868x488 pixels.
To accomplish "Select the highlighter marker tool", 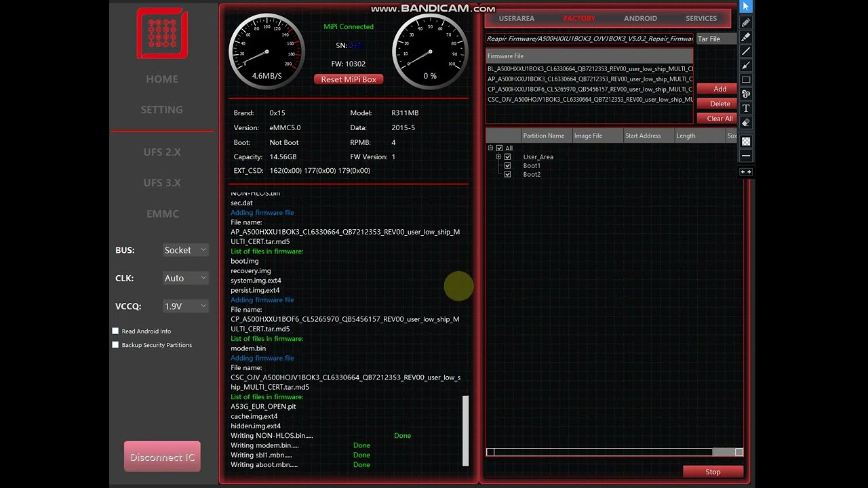I will tap(746, 37).
